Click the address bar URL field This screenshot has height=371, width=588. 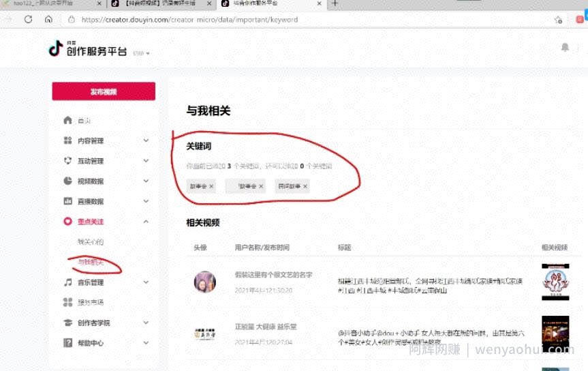(x=189, y=20)
